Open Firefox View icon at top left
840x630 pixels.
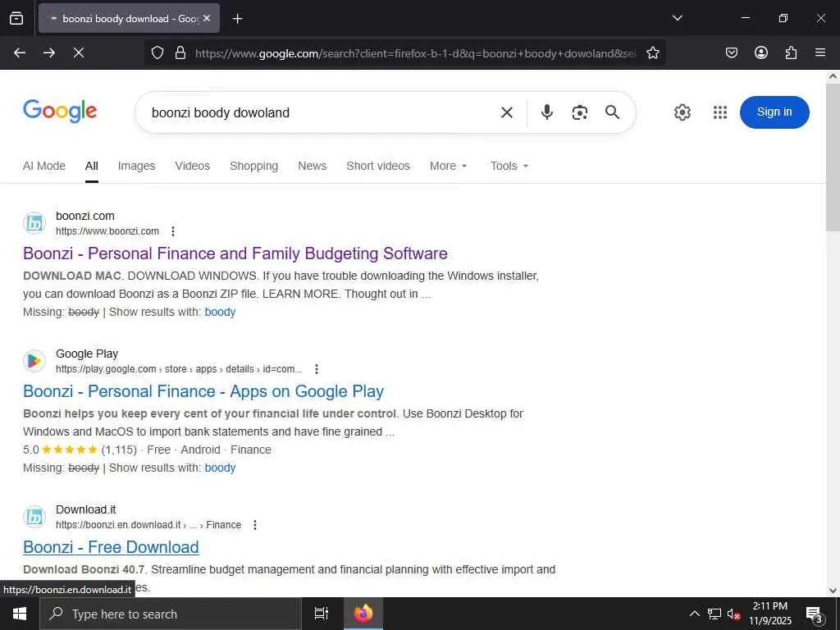pyautogui.click(x=16, y=18)
